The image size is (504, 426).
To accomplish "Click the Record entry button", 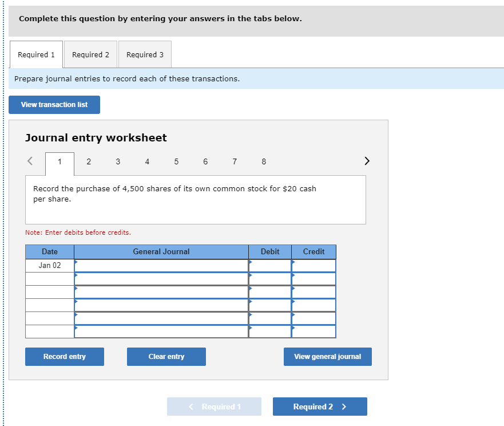I will 64,356.
